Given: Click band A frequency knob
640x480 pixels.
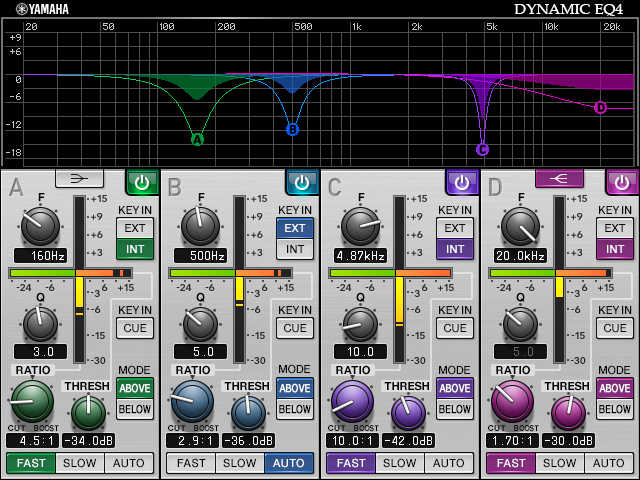Looking at the screenshot, I should [x=40, y=227].
